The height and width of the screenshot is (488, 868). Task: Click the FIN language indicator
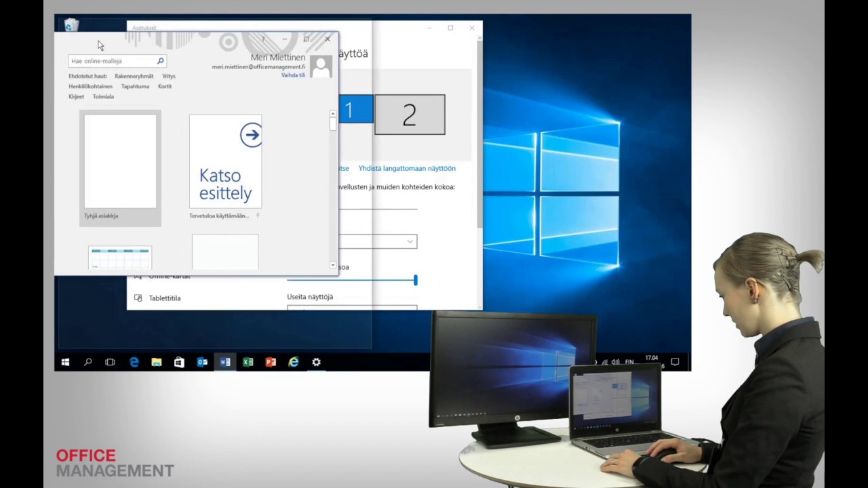[629, 362]
